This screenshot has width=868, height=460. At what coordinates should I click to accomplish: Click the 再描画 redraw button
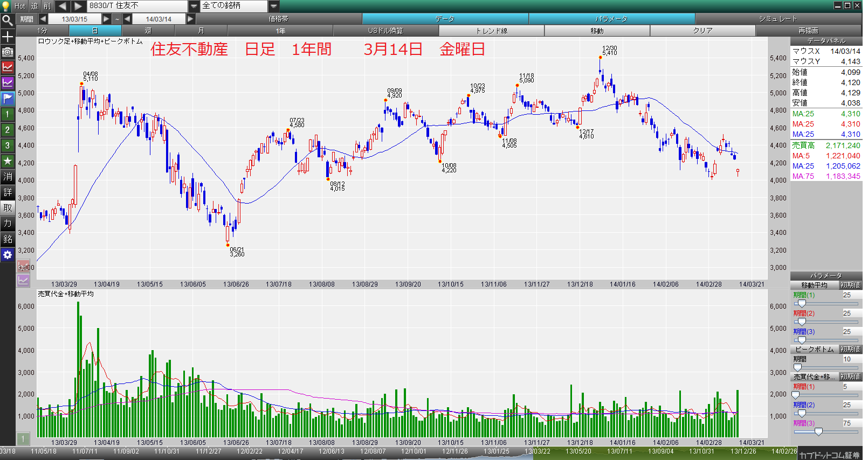(x=809, y=31)
